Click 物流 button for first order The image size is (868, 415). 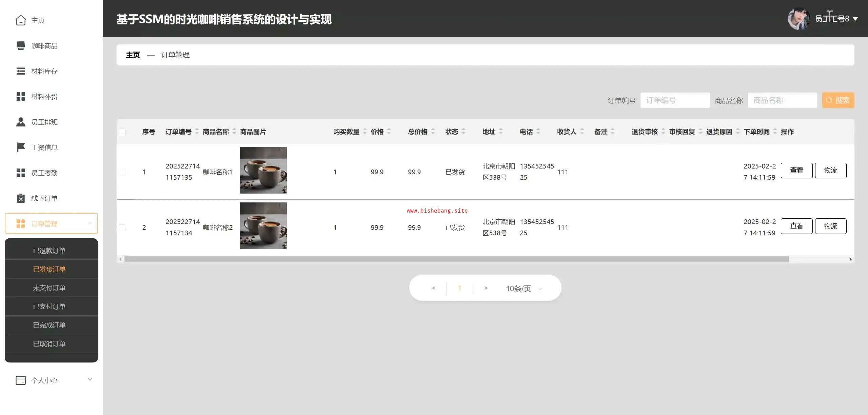pos(830,171)
